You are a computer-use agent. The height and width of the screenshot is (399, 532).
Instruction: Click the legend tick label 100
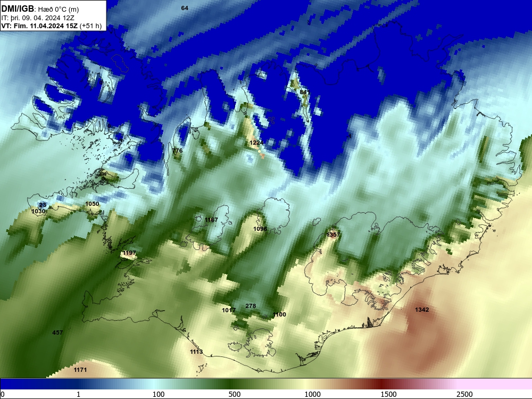[x=159, y=394]
